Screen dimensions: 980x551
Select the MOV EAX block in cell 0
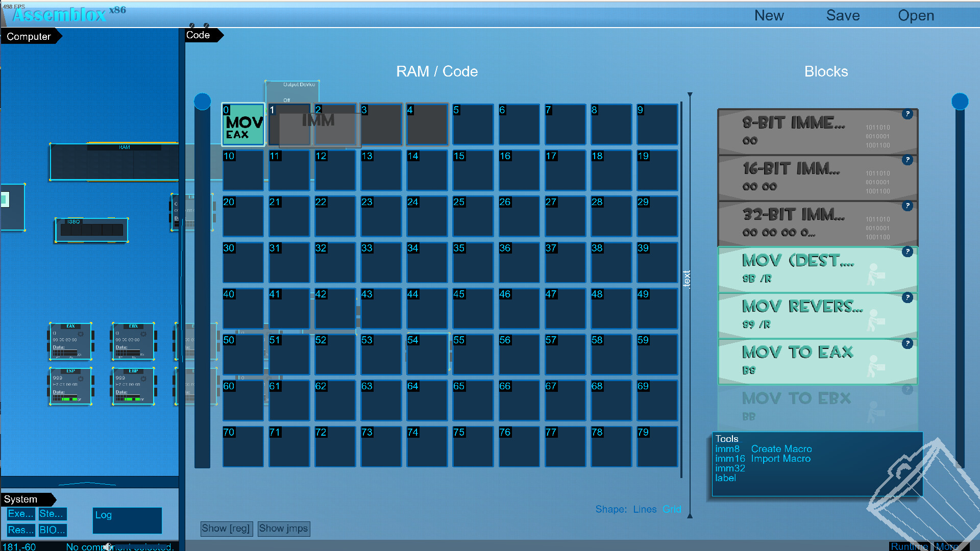(242, 124)
